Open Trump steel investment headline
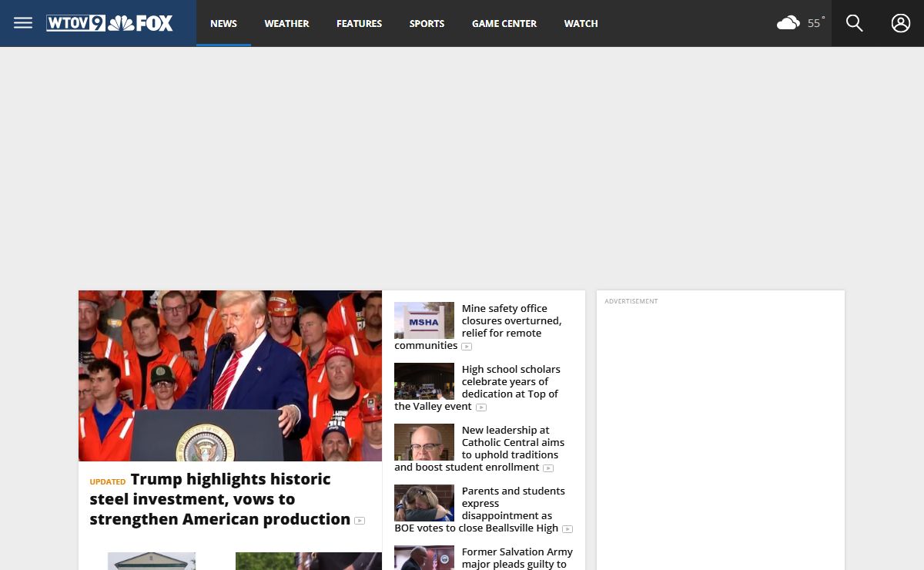Image resolution: width=924 pixels, height=570 pixels. pyautogui.click(x=220, y=499)
